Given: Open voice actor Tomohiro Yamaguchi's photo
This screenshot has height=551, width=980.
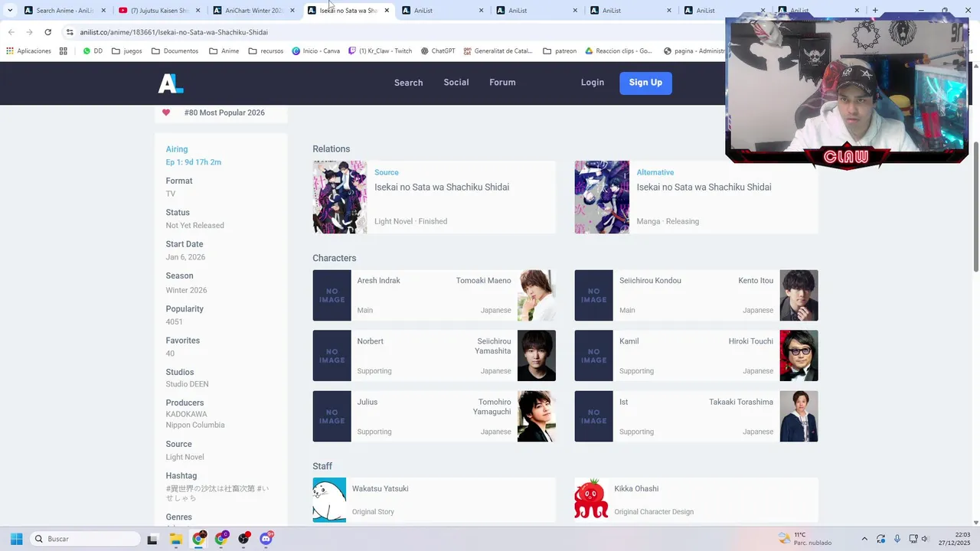Looking at the screenshot, I should [x=537, y=416].
